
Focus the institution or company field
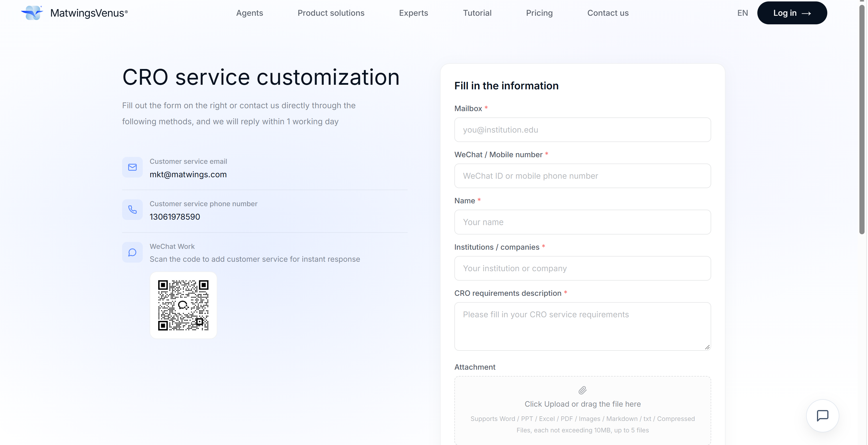point(582,268)
